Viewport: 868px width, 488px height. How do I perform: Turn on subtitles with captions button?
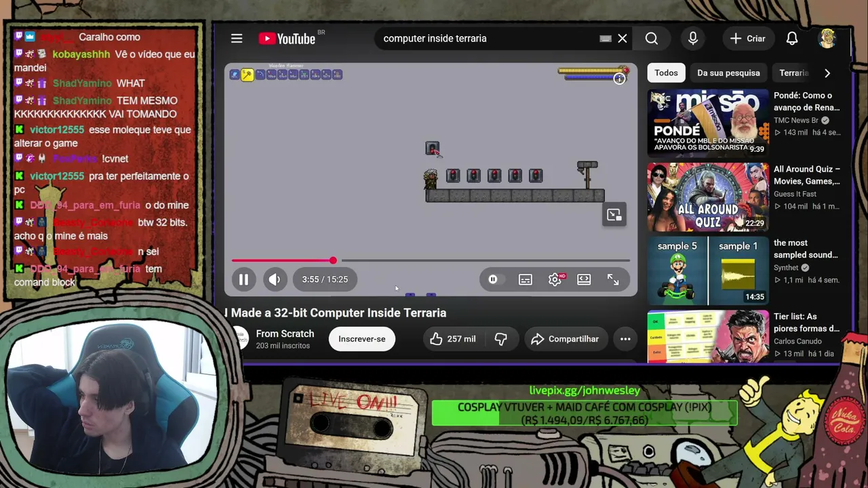pos(526,279)
